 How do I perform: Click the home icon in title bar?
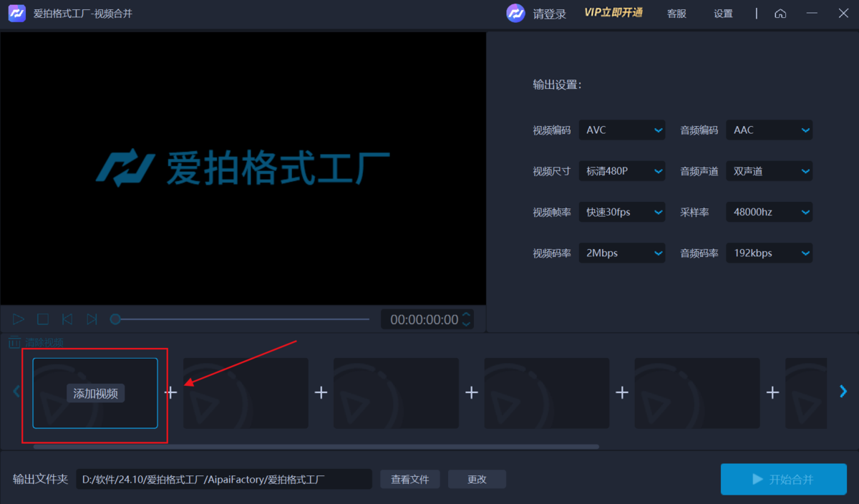(x=780, y=13)
